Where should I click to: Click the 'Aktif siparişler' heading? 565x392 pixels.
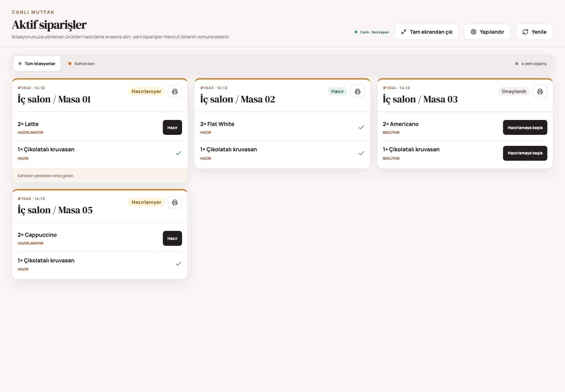point(49,25)
